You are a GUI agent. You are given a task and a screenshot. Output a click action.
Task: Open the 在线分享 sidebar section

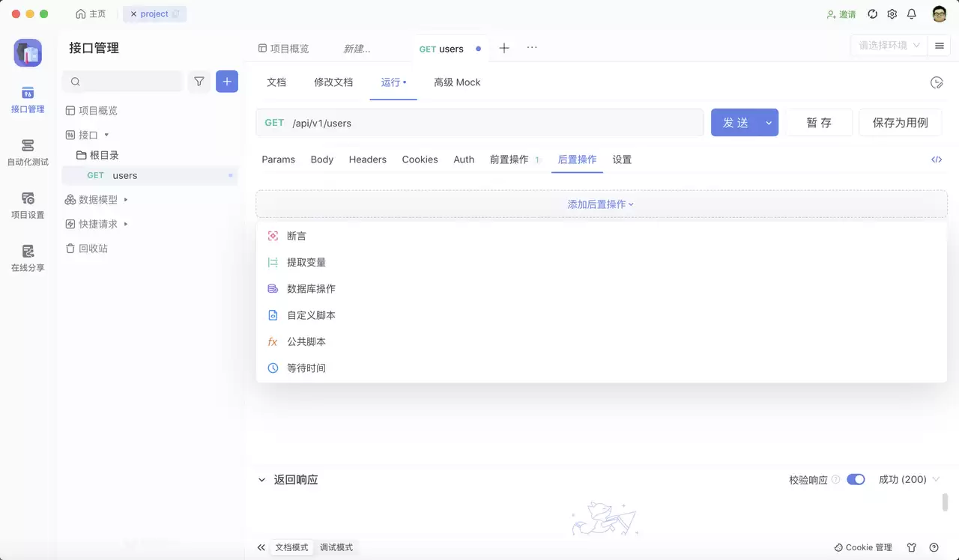pyautogui.click(x=28, y=258)
